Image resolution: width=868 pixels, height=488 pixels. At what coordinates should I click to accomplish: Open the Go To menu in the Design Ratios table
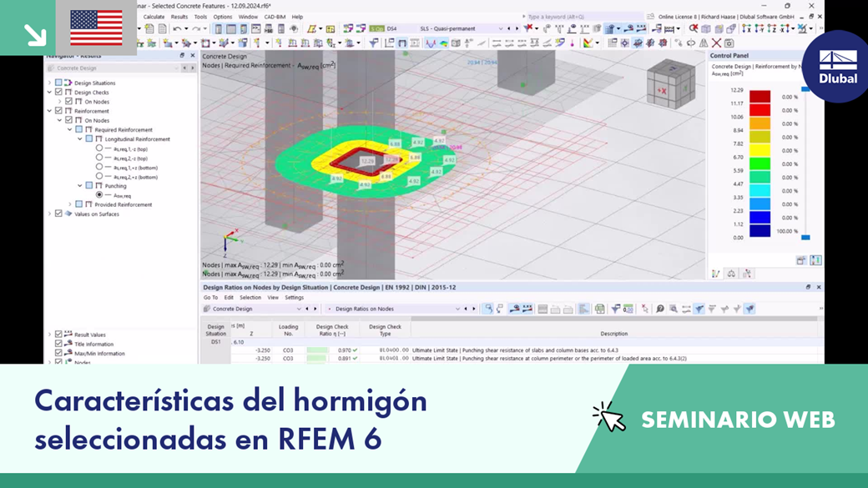209,298
